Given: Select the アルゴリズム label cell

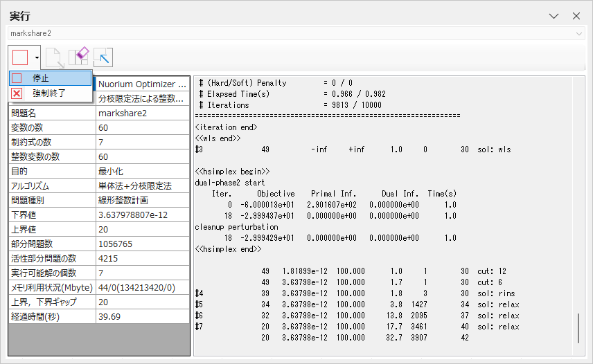Looking at the screenshot, I should pos(52,185).
